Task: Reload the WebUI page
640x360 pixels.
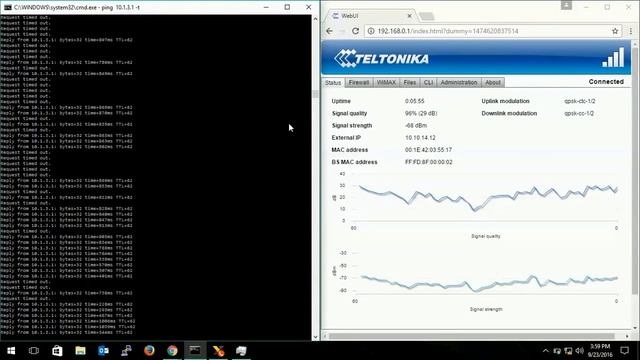Action: 356,31
